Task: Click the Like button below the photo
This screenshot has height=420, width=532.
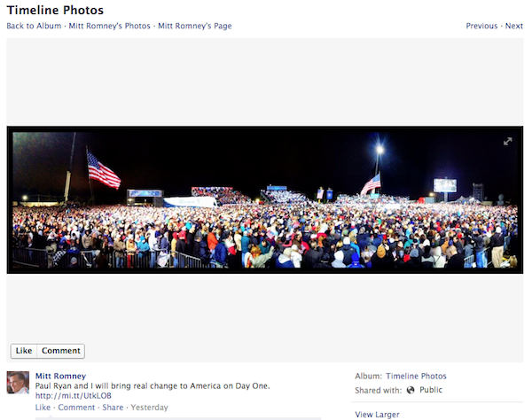Action: click(x=24, y=351)
